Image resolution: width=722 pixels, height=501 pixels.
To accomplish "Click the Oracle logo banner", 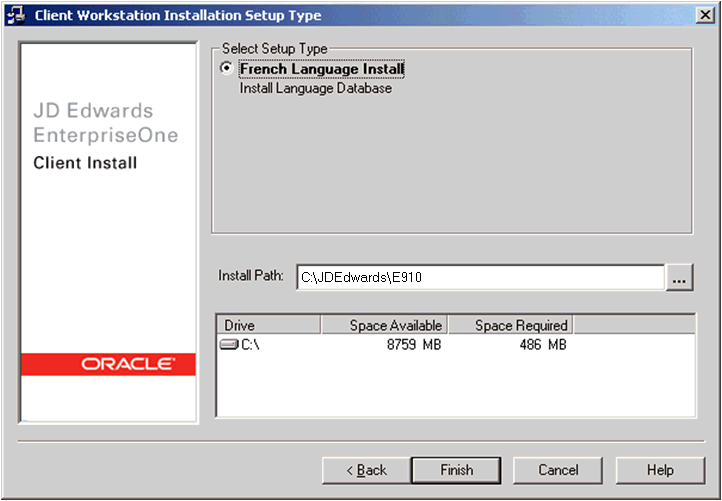I will pos(109,364).
